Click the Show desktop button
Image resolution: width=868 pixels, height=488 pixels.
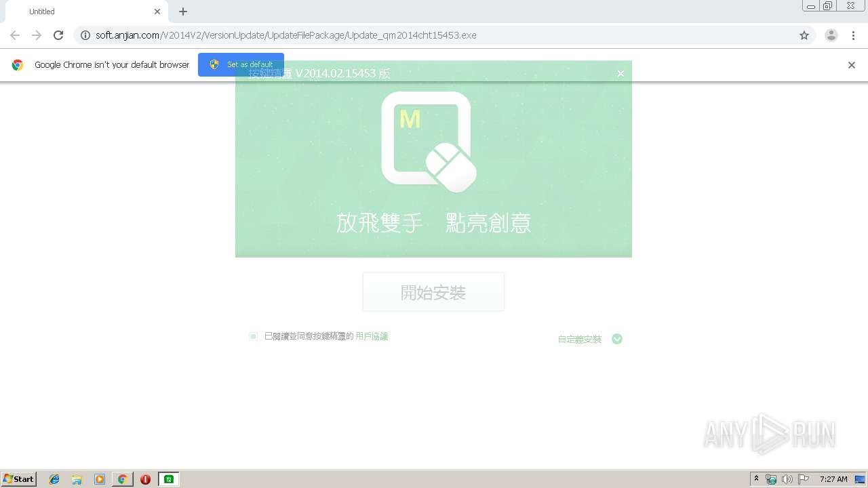[x=861, y=479]
